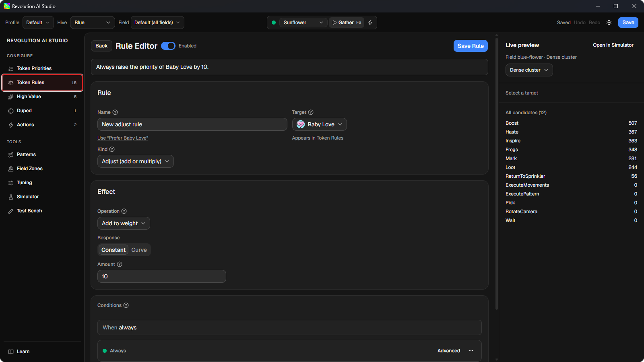Viewport: 644px width, 362px height.
Task: Open the Field Default (all fields) dropdown
Action: [x=157, y=23]
